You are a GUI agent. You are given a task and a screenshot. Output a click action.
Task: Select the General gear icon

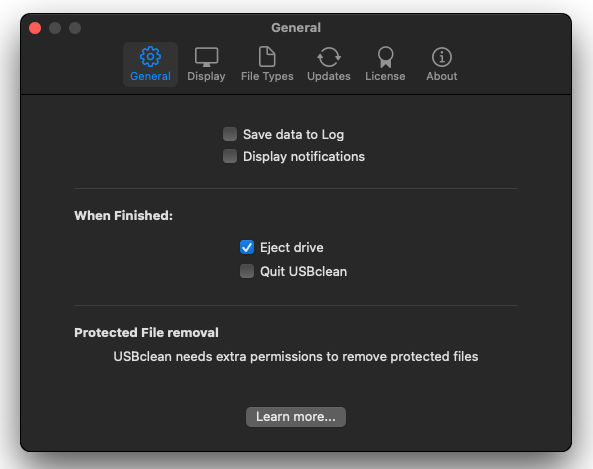(x=150, y=57)
